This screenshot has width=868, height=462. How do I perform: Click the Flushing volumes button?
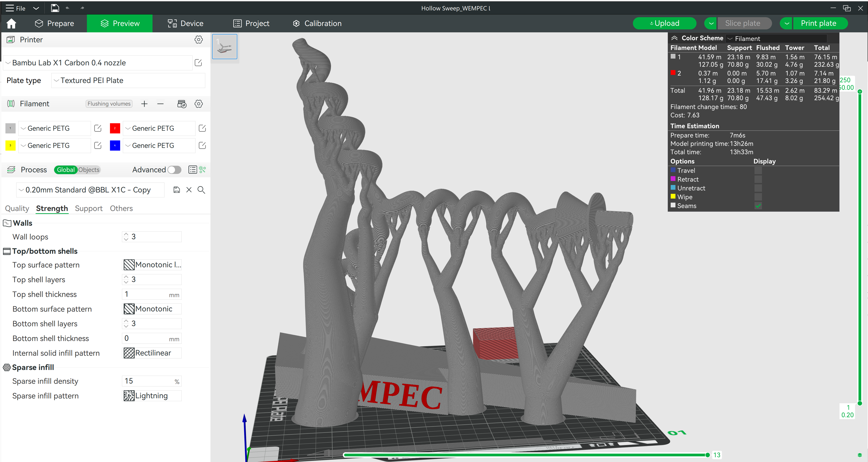(x=109, y=104)
